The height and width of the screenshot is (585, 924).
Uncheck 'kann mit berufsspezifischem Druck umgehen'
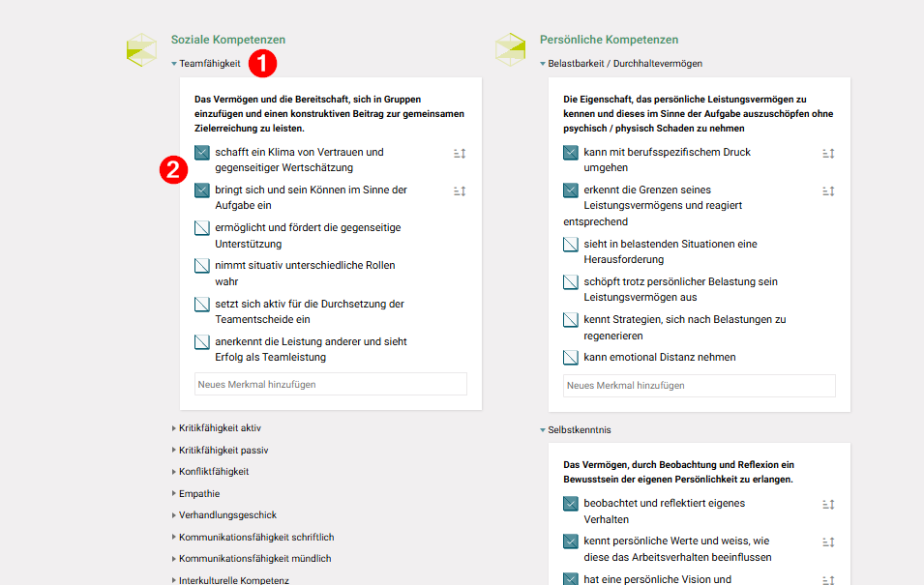571,153
